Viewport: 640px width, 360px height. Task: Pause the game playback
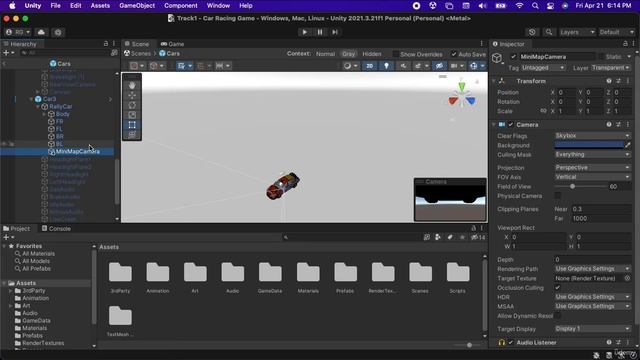tap(320, 32)
